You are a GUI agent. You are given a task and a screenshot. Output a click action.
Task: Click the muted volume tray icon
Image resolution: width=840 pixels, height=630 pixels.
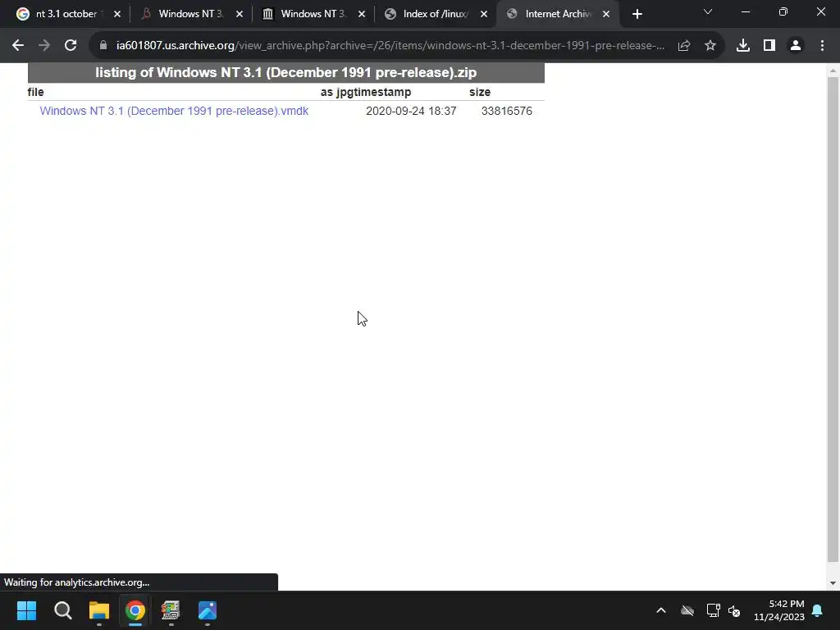[734, 610]
